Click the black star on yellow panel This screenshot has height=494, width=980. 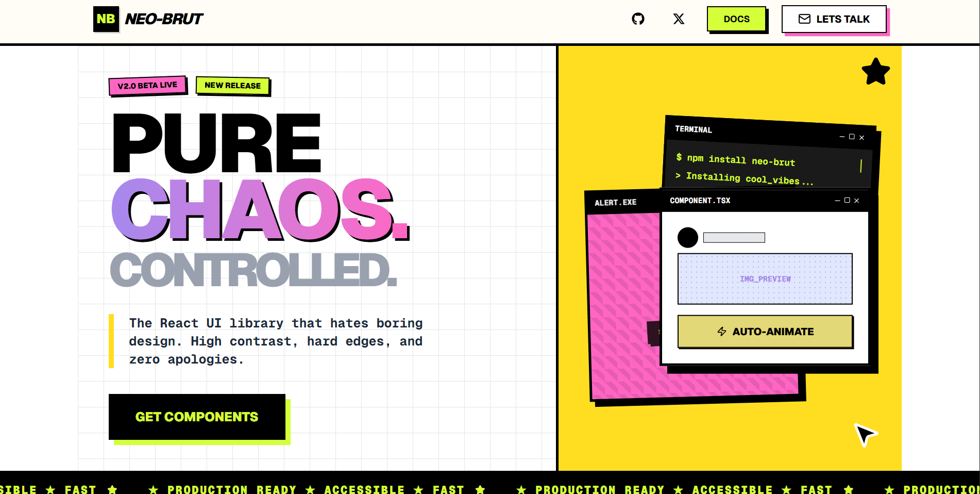[x=875, y=72]
